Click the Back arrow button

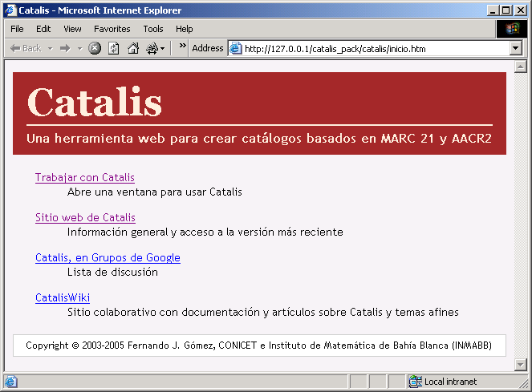tap(26, 48)
